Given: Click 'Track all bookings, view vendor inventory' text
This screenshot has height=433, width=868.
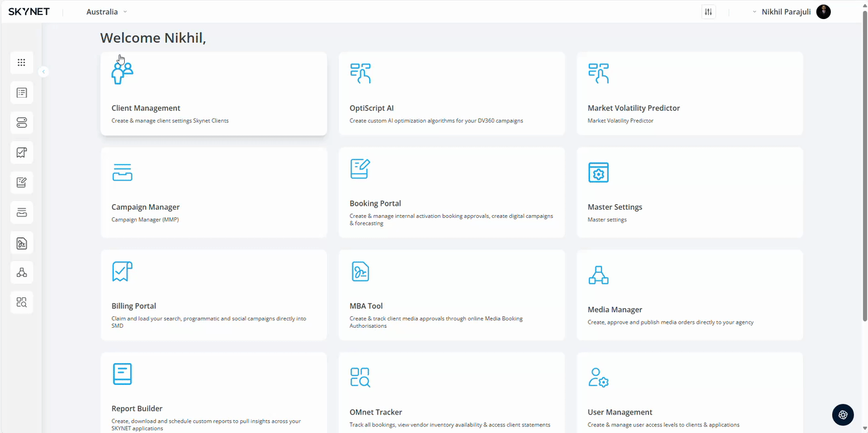Looking at the screenshot, I should pyautogui.click(x=450, y=425).
